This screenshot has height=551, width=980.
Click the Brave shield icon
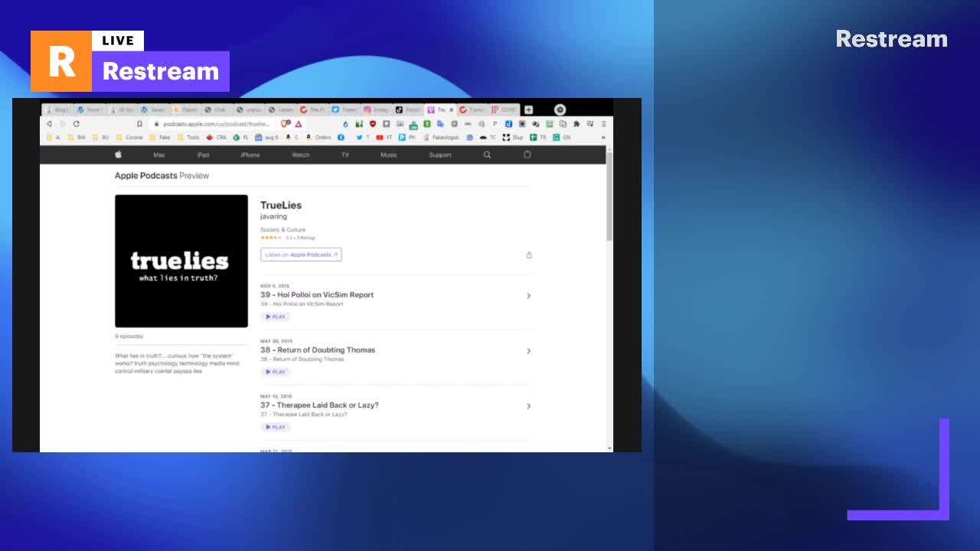(x=285, y=124)
